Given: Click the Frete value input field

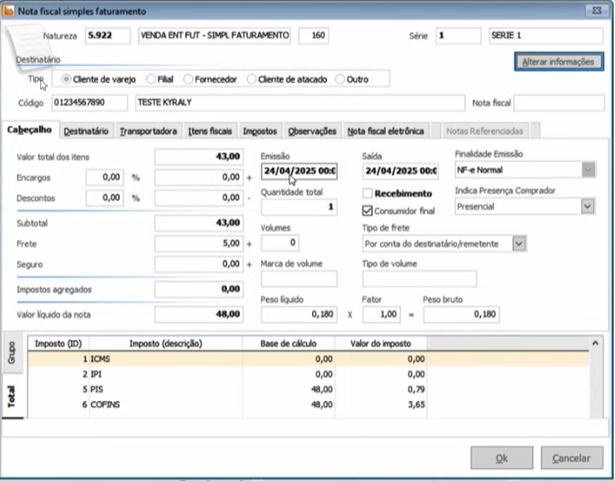Looking at the screenshot, I should [199, 243].
